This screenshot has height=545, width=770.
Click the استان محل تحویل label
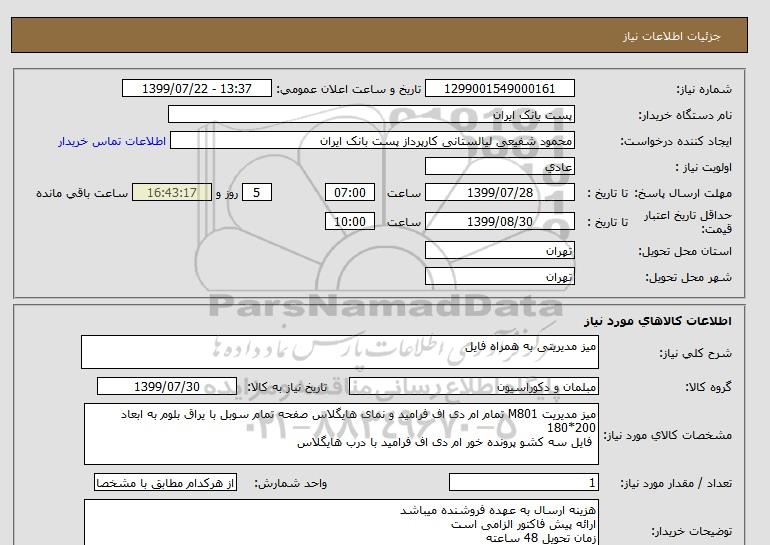pos(685,251)
